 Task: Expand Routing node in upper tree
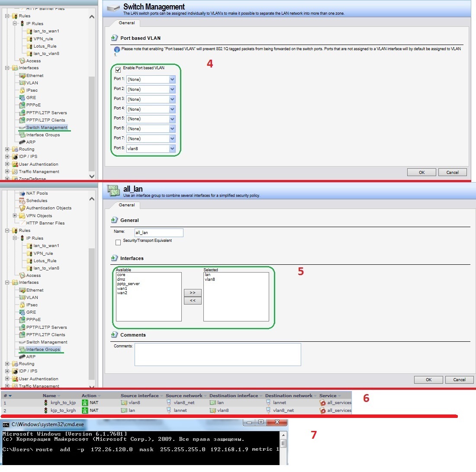pyautogui.click(x=7, y=149)
